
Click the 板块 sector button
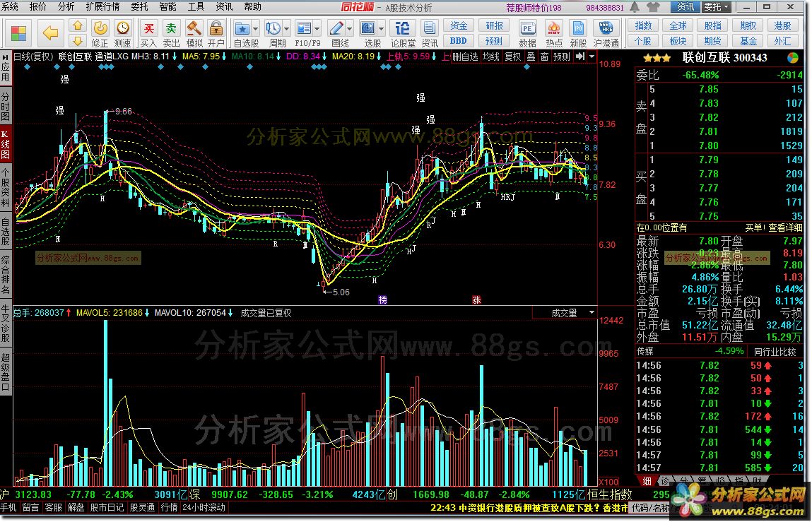tap(678, 40)
